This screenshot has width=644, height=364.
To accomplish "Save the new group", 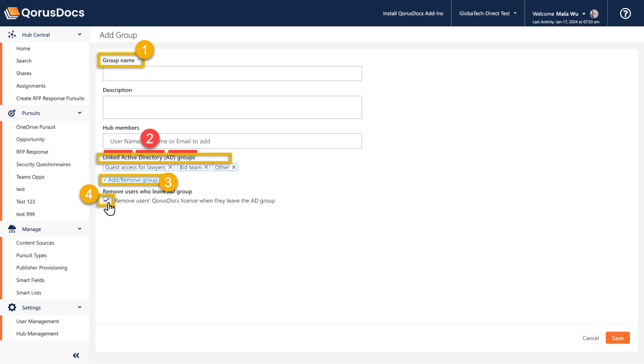I will (618, 338).
